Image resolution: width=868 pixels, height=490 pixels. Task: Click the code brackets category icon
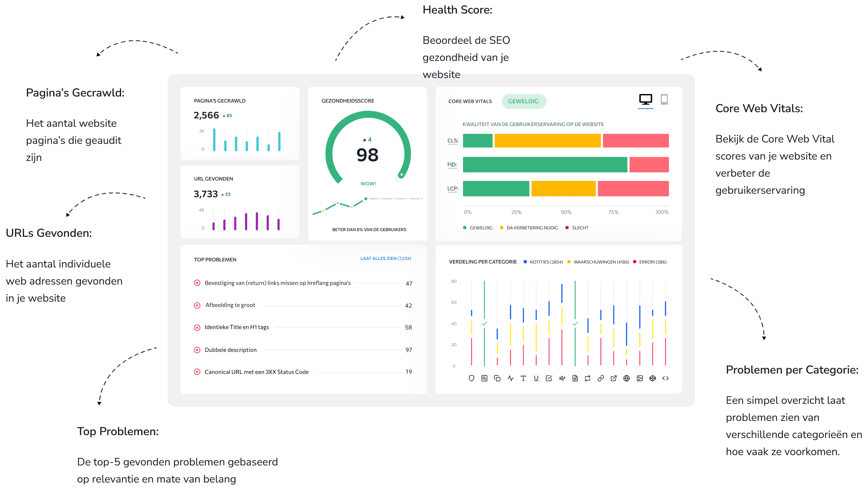(665, 378)
